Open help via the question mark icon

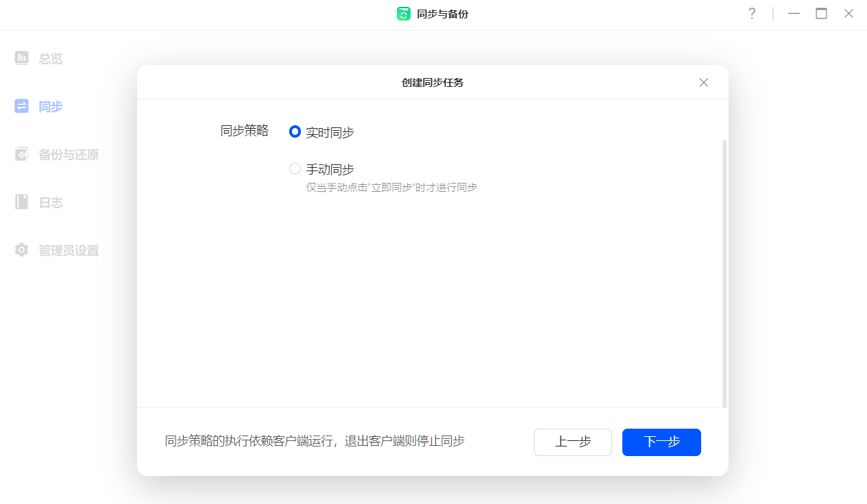pos(752,14)
